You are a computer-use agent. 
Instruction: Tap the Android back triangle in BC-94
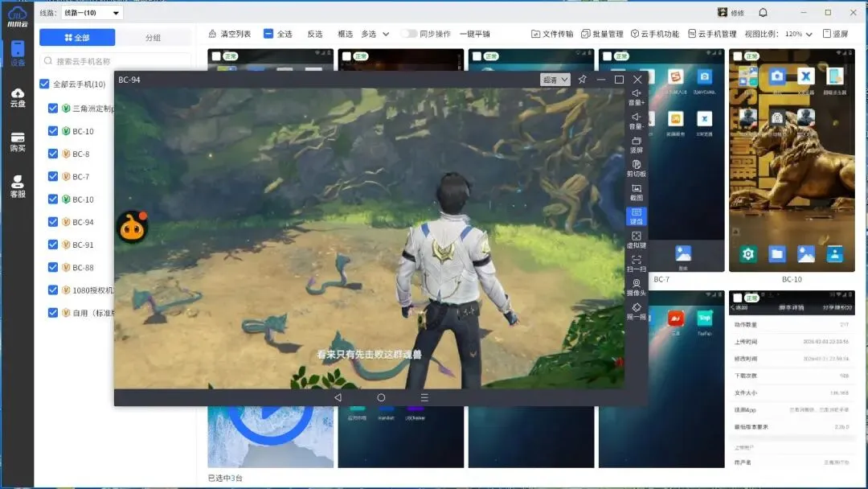tap(338, 397)
